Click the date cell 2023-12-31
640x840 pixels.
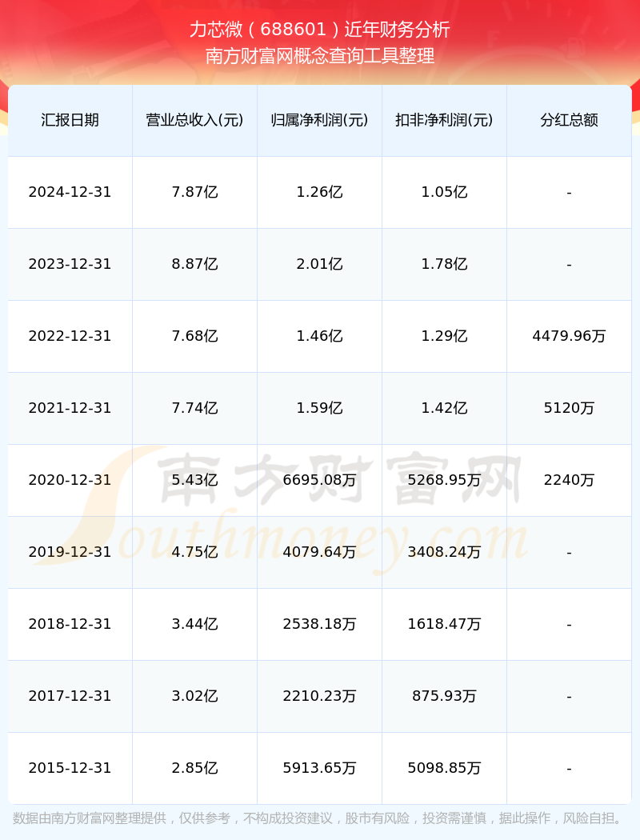point(70,264)
